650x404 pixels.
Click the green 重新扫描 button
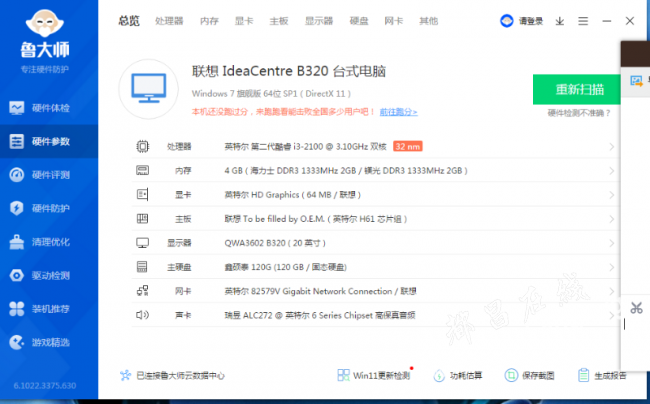pyautogui.click(x=577, y=89)
